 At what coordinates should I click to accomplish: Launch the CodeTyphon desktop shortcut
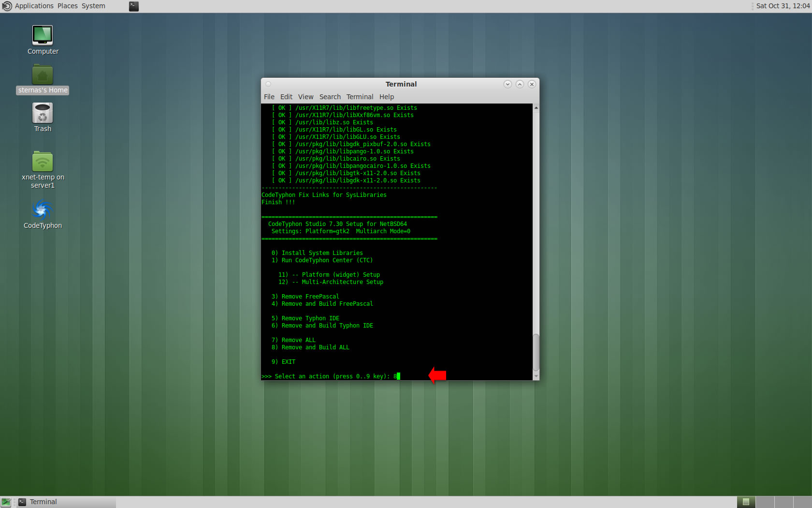tap(43, 210)
